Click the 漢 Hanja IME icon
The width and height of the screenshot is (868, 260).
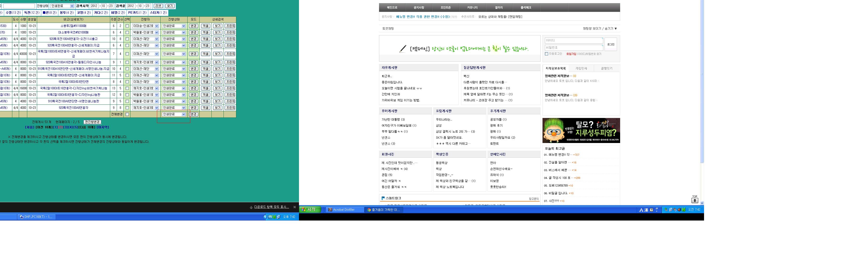[x=646, y=210]
